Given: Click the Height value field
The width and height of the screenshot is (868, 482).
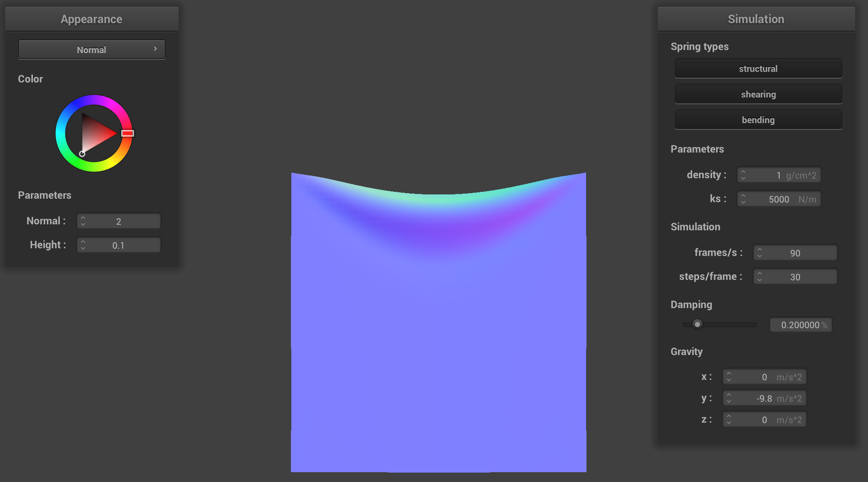Looking at the screenshot, I should coord(119,245).
